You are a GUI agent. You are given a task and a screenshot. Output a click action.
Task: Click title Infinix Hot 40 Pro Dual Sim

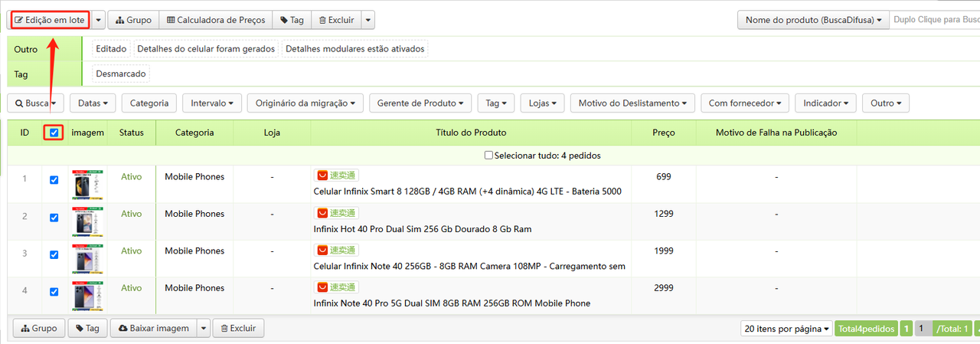[x=423, y=229]
